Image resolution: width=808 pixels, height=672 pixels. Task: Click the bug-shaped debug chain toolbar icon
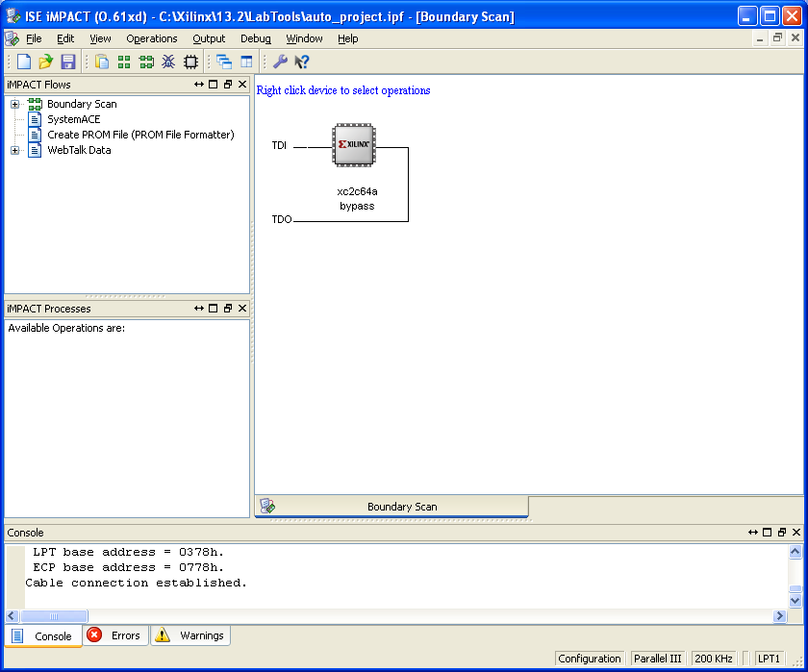pyautogui.click(x=168, y=62)
